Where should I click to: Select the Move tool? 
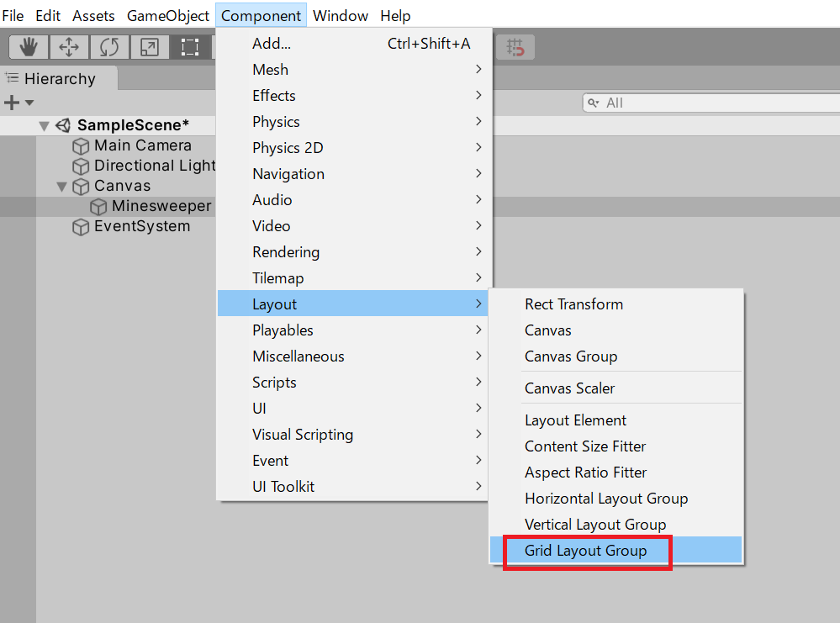69,47
